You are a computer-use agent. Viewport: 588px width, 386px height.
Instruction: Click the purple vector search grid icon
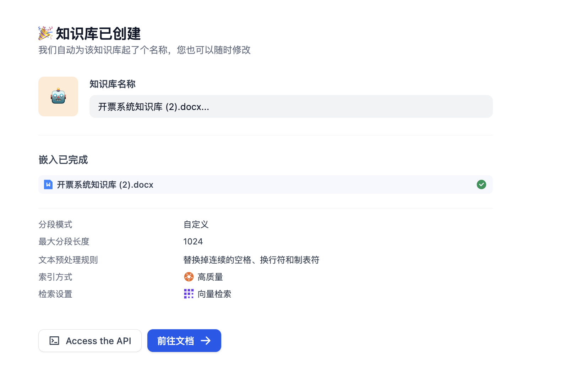[x=189, y=294]
